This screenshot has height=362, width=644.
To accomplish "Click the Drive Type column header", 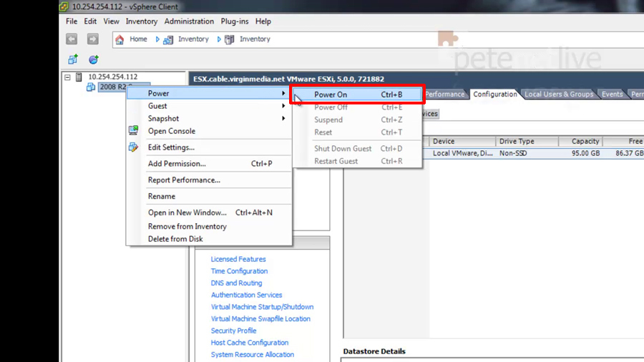I will coord(527,141).
